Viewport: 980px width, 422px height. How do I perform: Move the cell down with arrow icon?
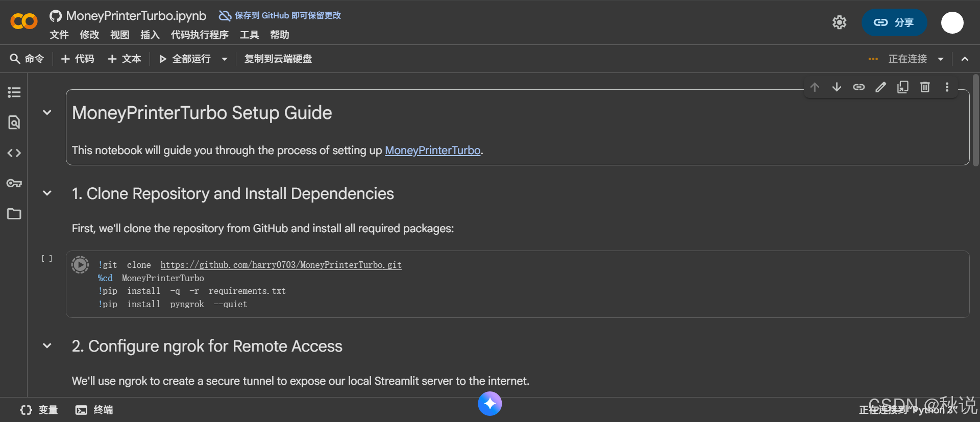[837, 87]
